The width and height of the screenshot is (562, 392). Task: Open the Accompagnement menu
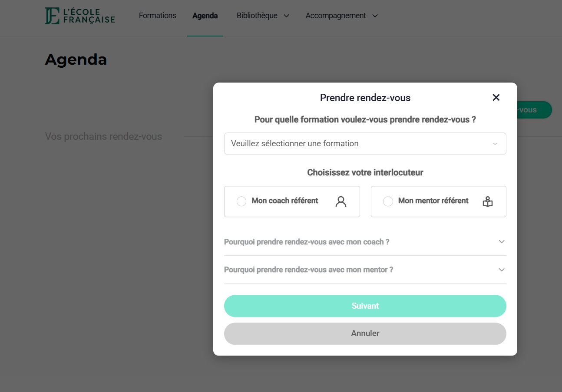coord(336,16)
